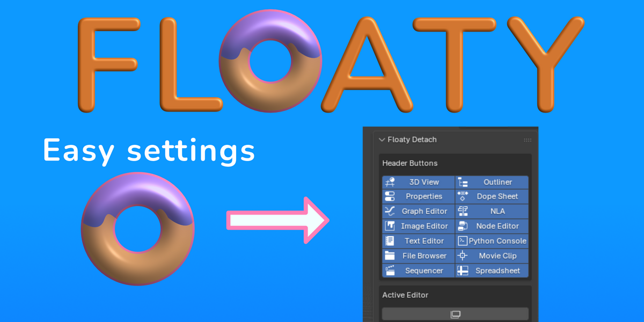
Task: Toggle the Movie Clip header button
Action: click(x=492, y=256)
